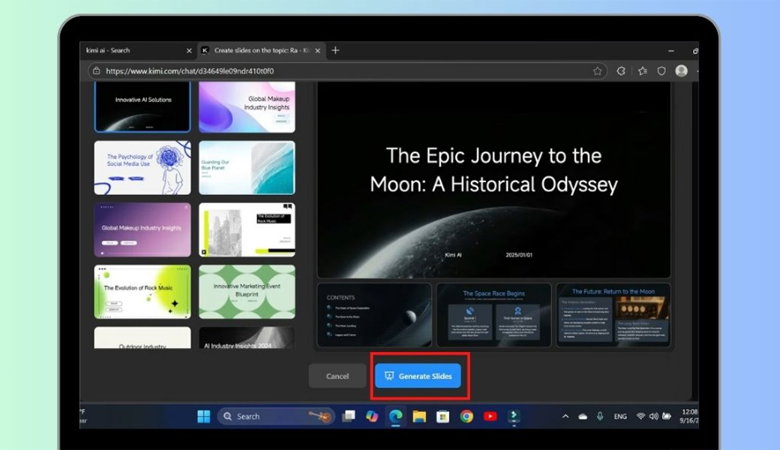Select the black-and-white Evolution of Rock Music template
780x450 pixels.
(247, 229)
